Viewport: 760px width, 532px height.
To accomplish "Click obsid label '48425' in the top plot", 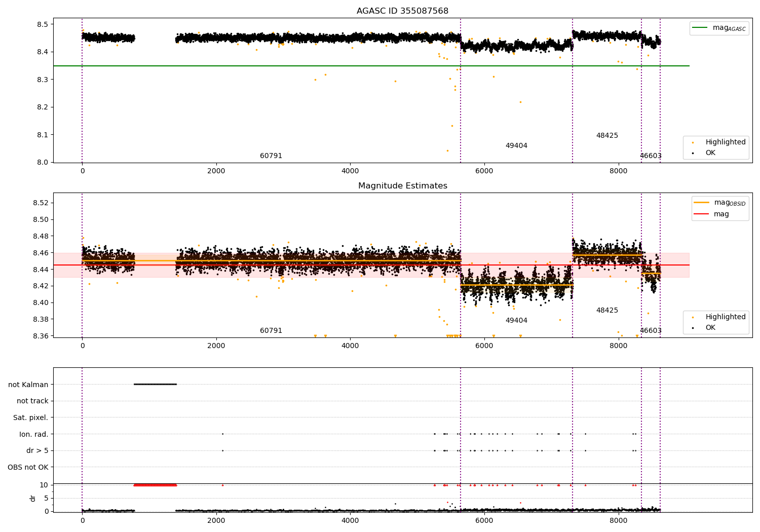I will (607, 136).
